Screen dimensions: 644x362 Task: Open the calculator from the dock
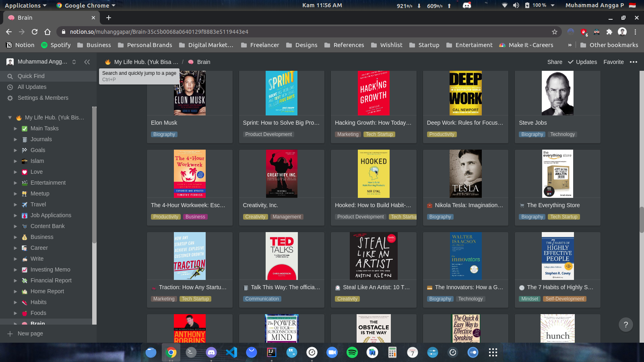click(392, 353)
